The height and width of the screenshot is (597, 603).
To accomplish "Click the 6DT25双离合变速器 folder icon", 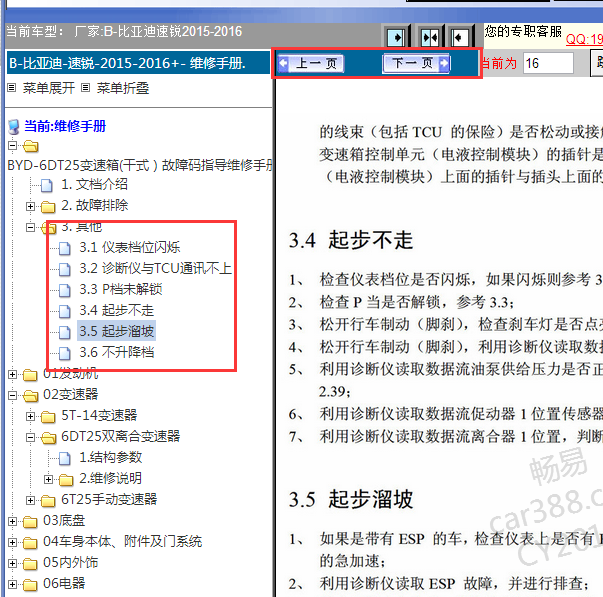I will point(48,438).
